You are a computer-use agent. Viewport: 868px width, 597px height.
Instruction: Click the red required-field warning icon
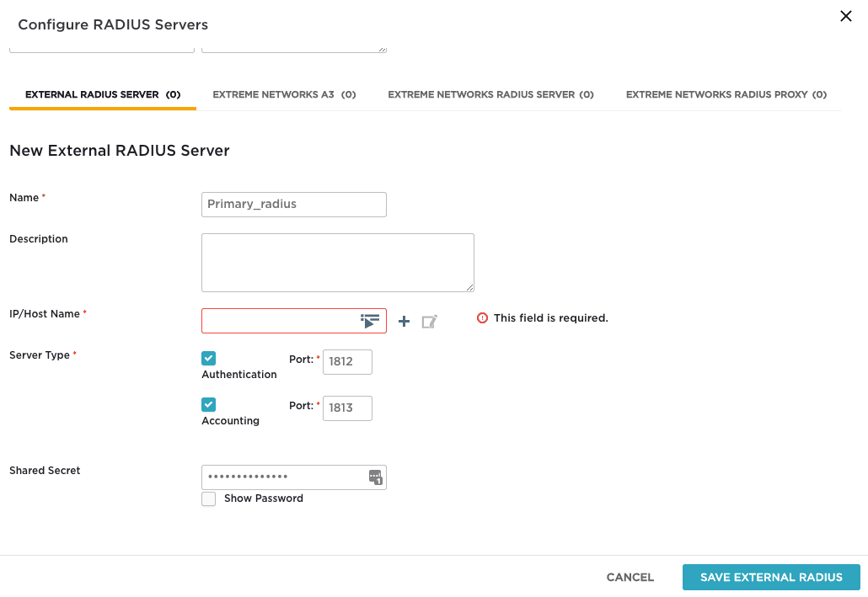482,318
